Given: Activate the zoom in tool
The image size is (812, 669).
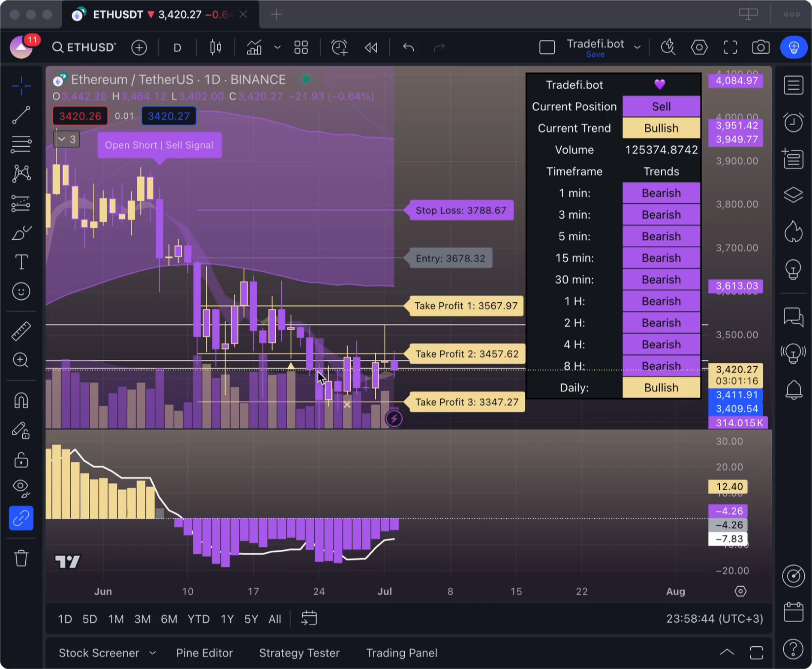Looking at the screenshot, I should point(21,360).
